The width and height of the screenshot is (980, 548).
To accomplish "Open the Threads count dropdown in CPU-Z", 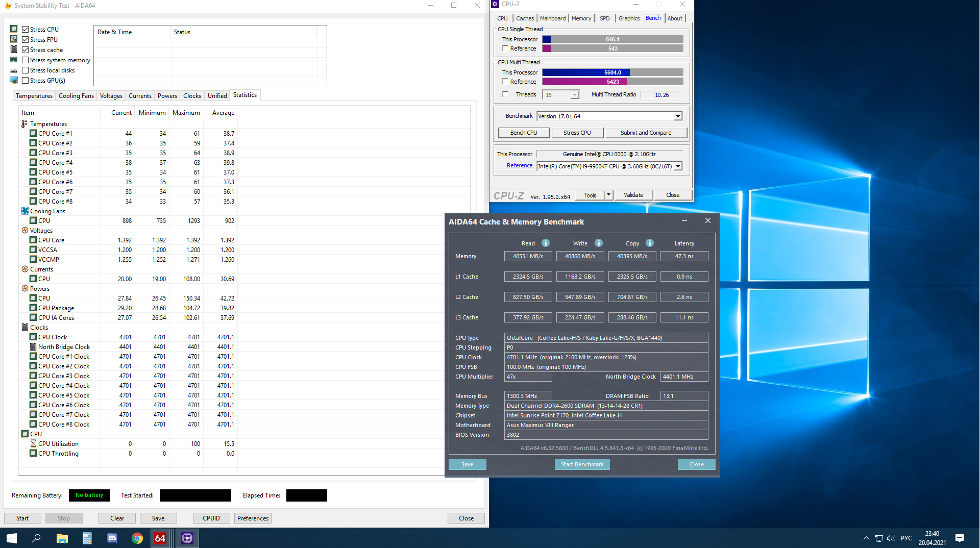I will pos(575,94).
